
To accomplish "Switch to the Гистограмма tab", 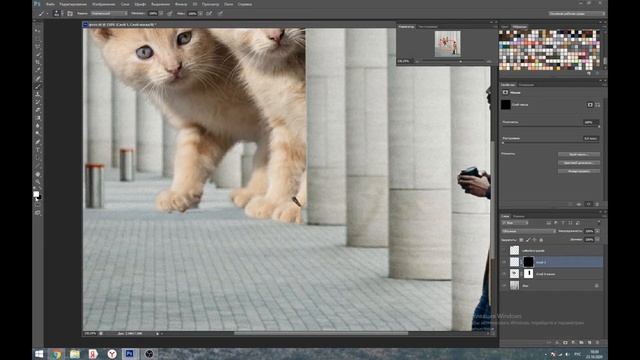I will pyautogui.click(x=428, y=27).
